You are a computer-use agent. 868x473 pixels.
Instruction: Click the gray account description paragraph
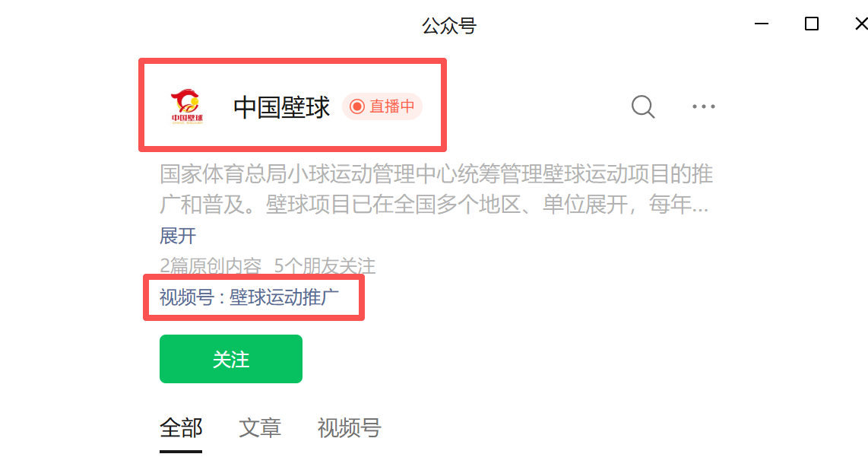(x=436, y=189)
